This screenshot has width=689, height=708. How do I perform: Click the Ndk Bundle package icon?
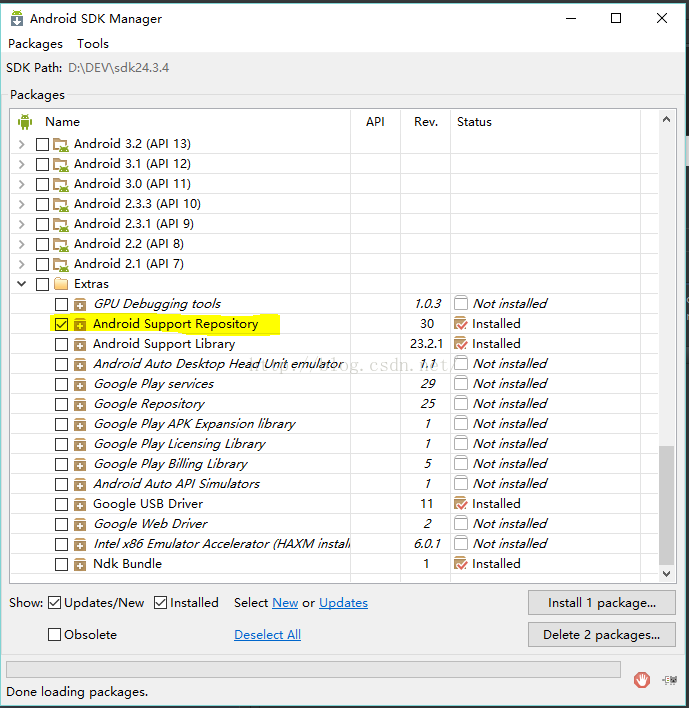[x=80, y=564]
